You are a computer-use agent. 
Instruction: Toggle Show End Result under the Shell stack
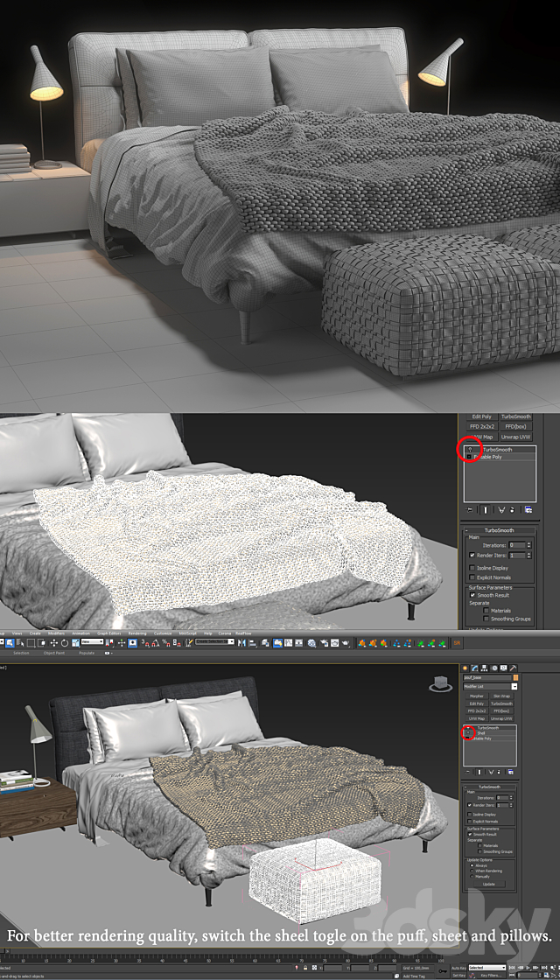tap(479, 772)
